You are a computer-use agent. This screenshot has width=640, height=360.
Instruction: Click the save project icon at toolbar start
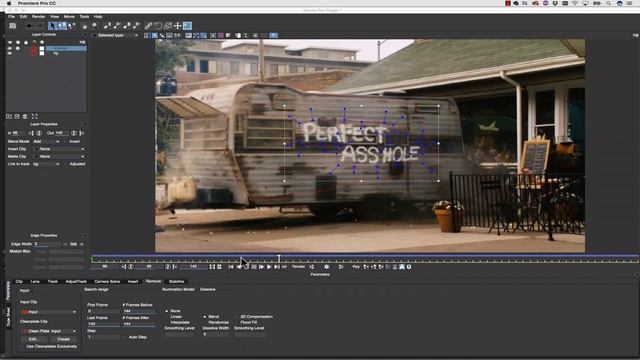click(13, 26)
